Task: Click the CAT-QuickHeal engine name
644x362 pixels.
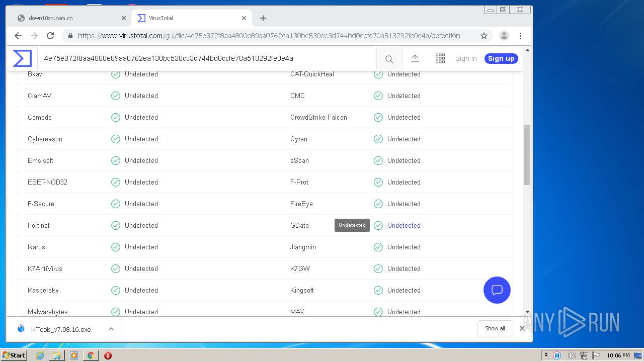Action: (x=312, y=74)
